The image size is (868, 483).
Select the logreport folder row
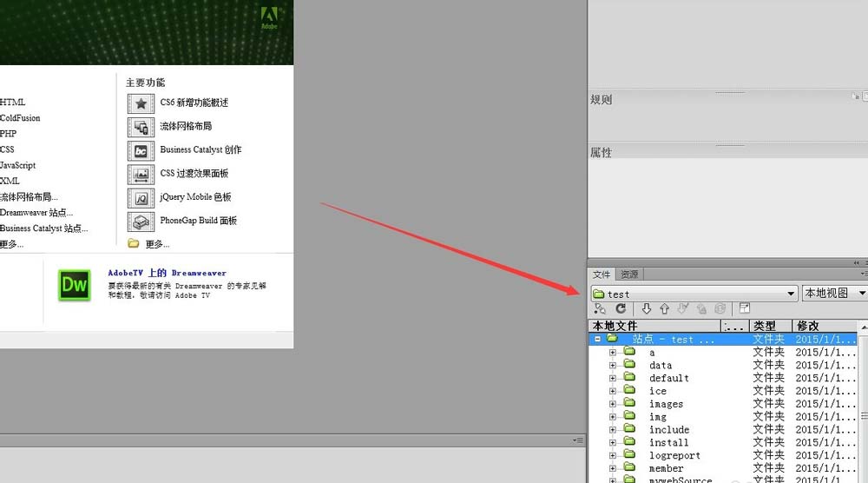(723, 455)
